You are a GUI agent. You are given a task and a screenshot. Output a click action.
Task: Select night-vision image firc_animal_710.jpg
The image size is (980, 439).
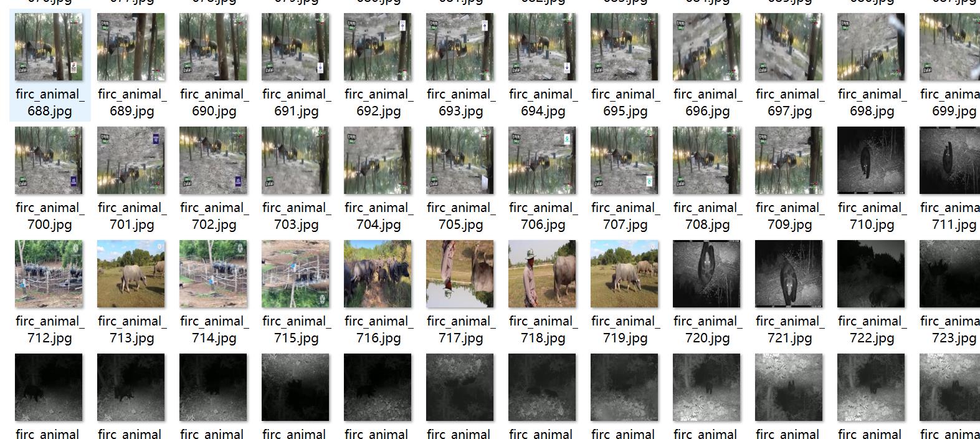click(871, 160)
